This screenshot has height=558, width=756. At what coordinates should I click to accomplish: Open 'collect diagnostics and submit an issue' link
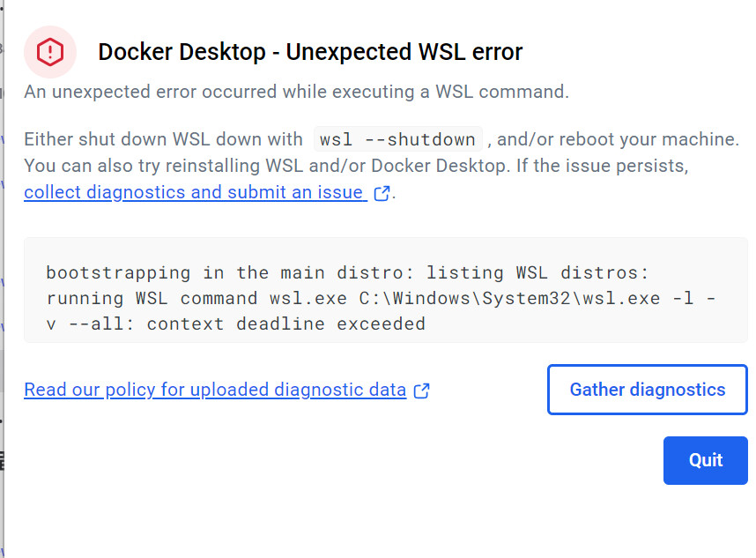click(x=194, y=192)
